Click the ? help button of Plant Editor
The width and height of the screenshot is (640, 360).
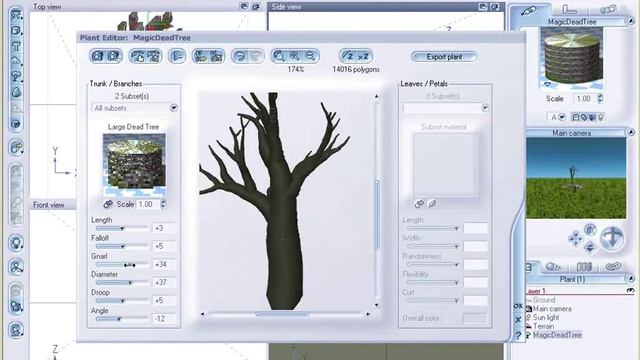coord(518,336)
